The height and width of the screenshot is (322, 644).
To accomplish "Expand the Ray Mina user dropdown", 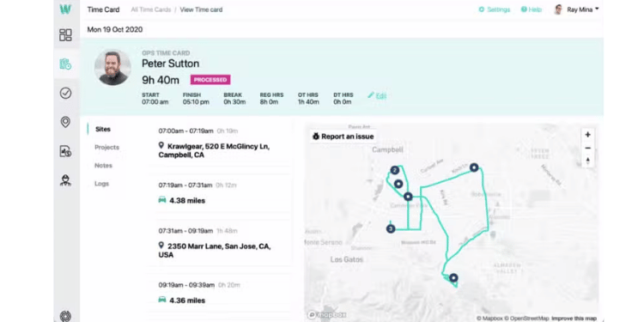I will click(582, 9).
